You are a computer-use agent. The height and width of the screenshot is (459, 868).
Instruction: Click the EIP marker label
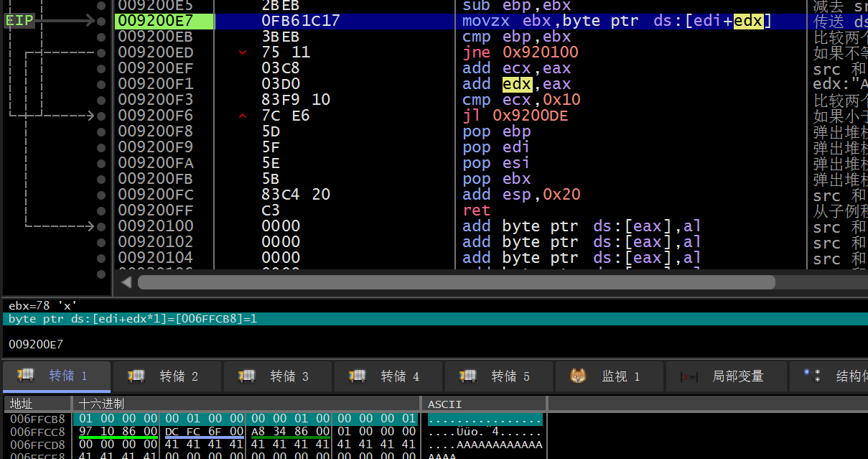click(19, 21)
